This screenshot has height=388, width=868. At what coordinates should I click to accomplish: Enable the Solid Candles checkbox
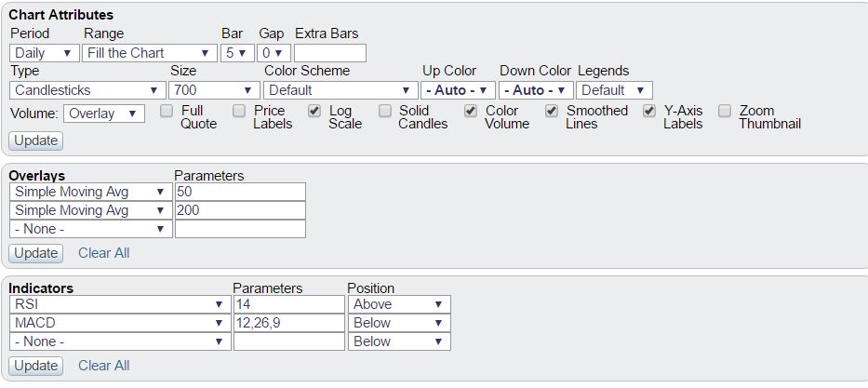coord(385,112)
